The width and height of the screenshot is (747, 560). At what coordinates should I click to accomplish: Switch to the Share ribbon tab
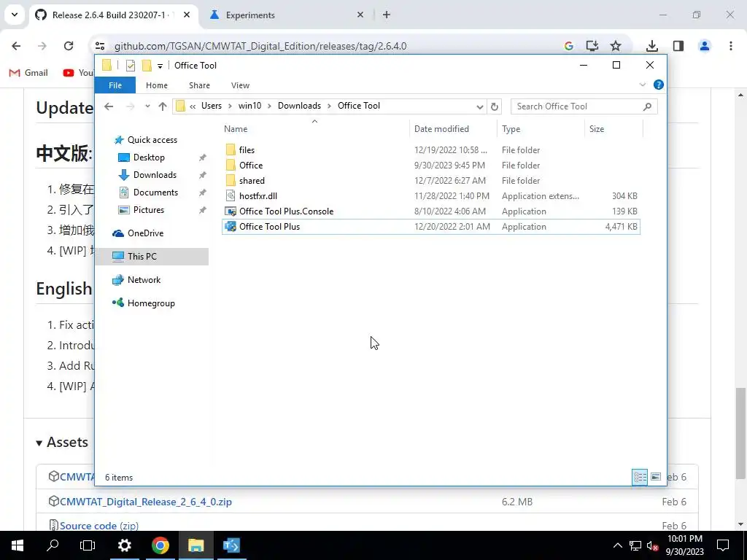pyautogui.click(x=199, y=85)
